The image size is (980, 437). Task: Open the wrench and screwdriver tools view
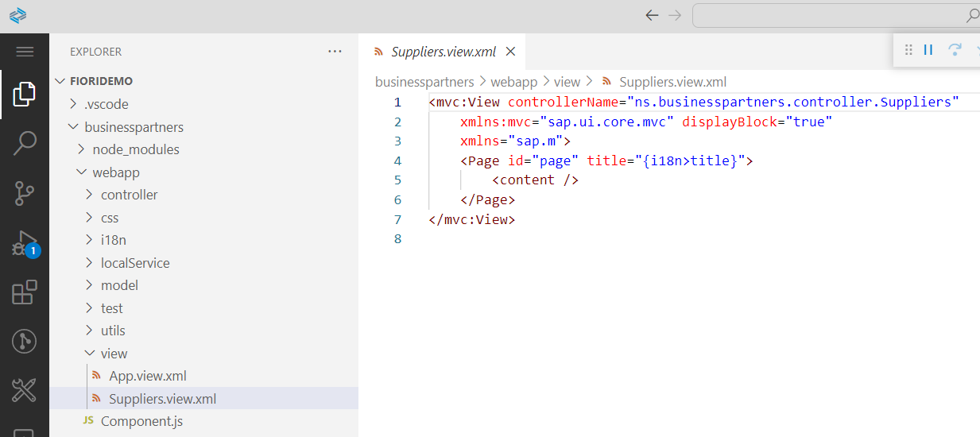[25, 391]
